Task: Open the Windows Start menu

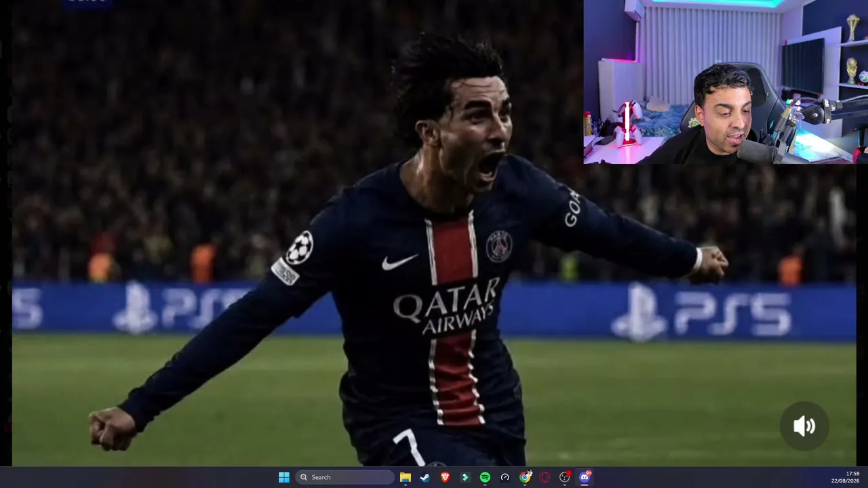Action: pos(284,477)
